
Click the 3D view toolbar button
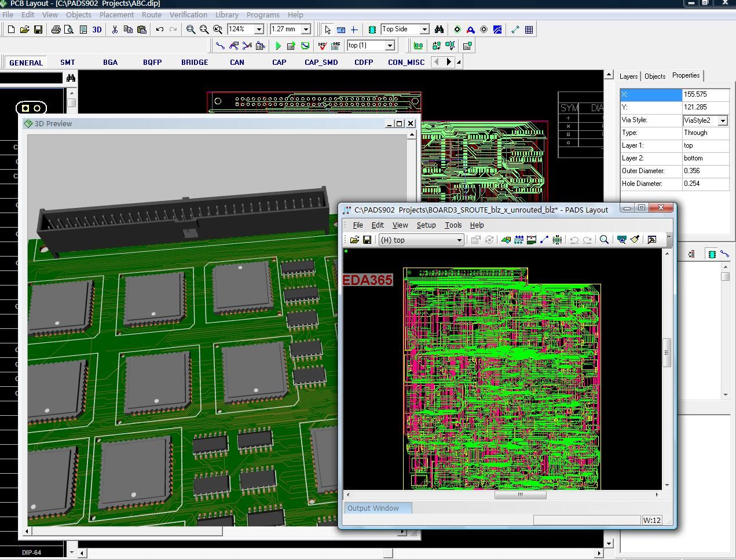[97, 30]
